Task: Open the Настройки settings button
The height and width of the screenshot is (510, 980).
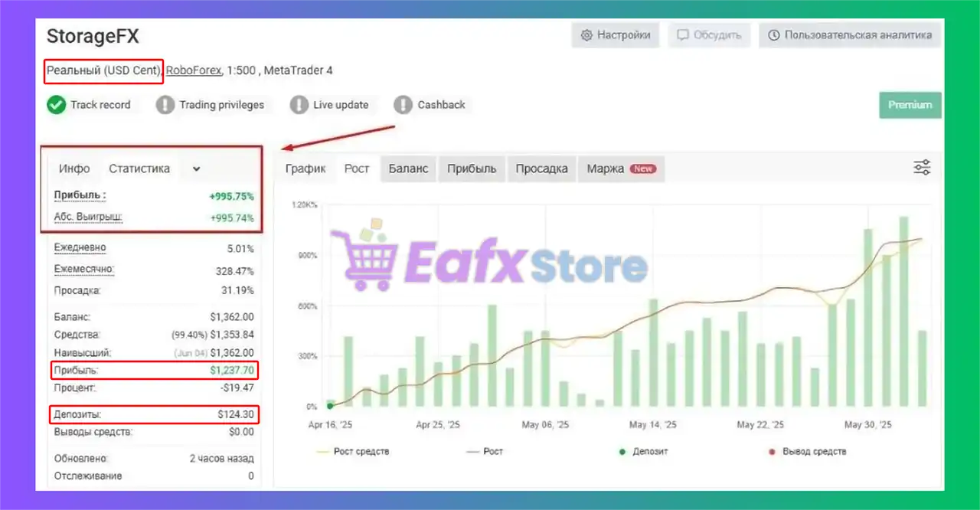Action: coord(616,35)
